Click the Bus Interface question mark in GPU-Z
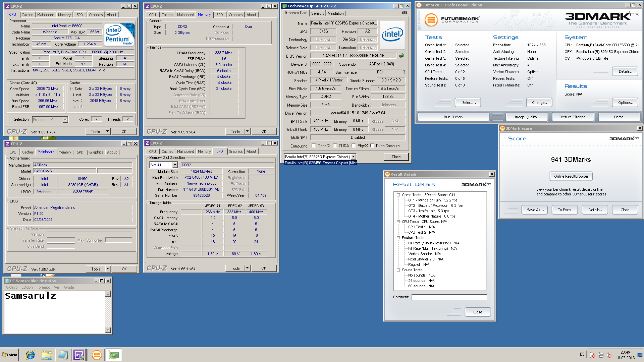 click(x=404, y=72)
